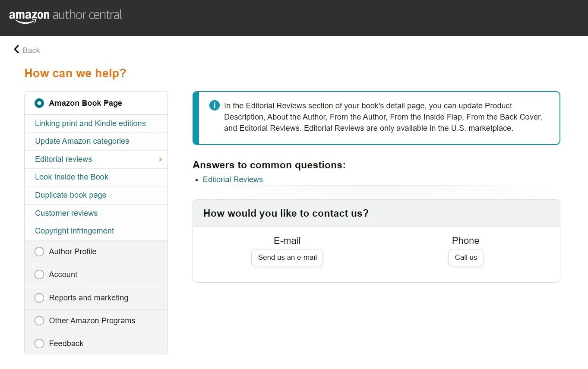Screen dimensions: 588x369
Task: Open the Copyright infringement topic
Action: coord(96,231)
